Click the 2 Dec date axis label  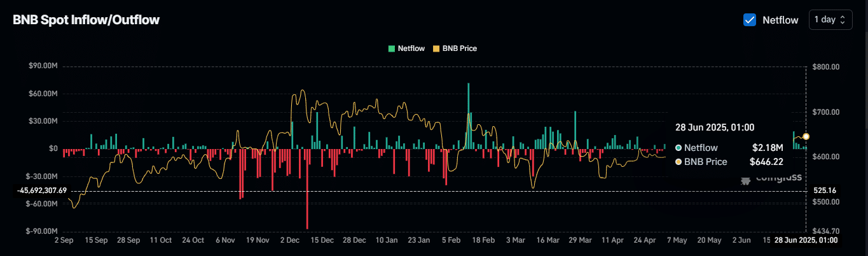pyautogui.click(x=289, y=241)
